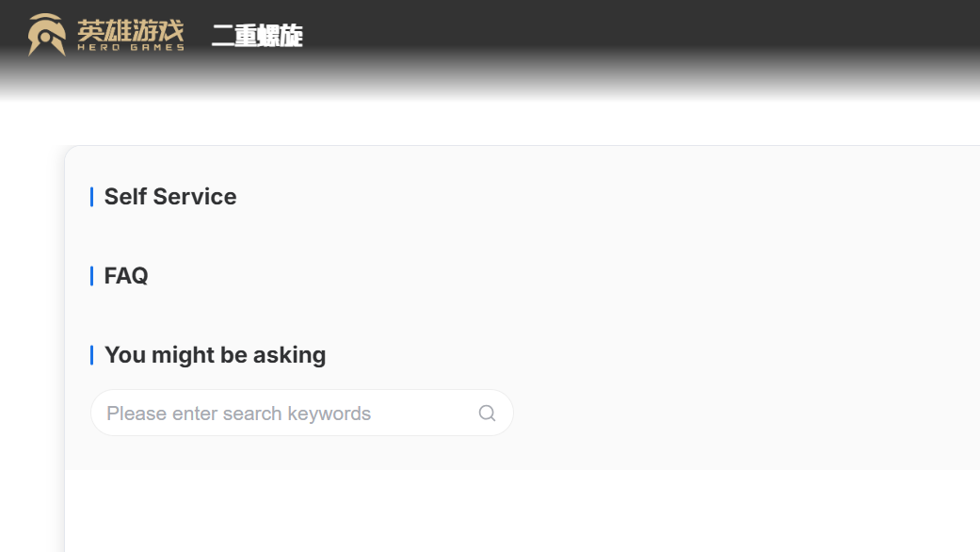
Task: Select the FAQ section heading
Action: (x=126, y=276)
